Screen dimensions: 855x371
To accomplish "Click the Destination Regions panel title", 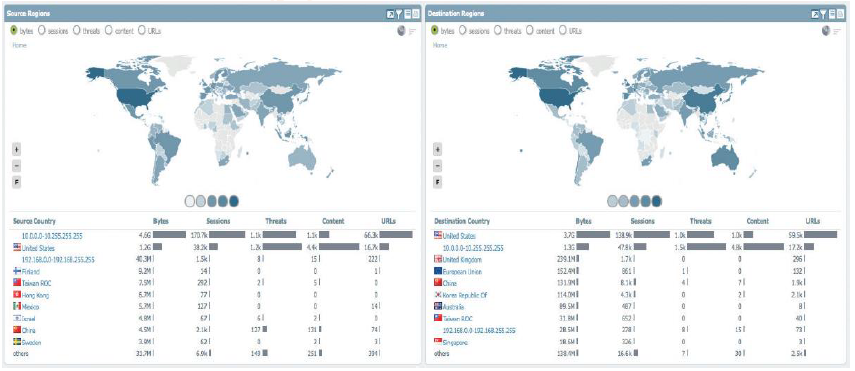I will (x=456, y=14).
